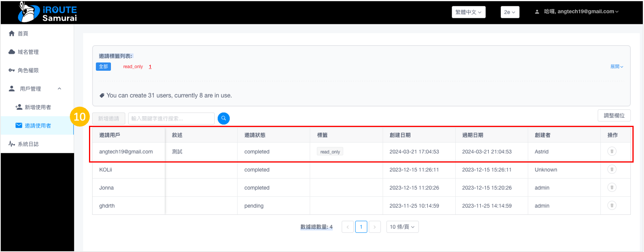644x252 pixels.
Task: Open the 10 條/頁 page size dropdown
Action: [402, 227]
